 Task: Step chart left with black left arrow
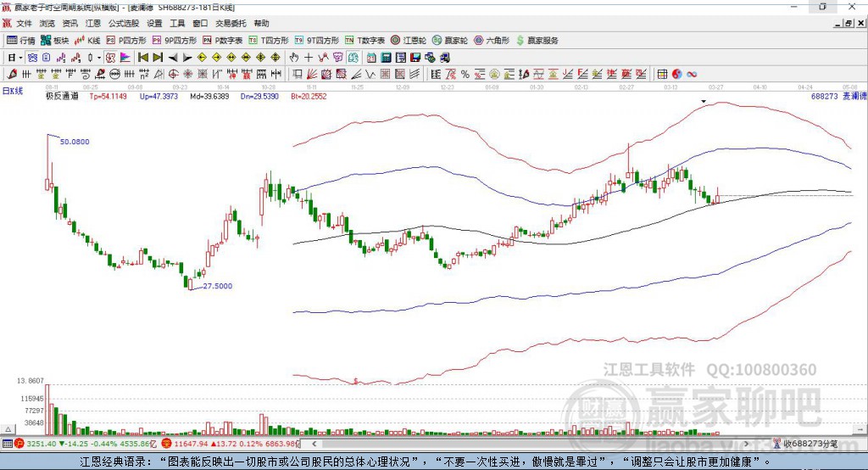click(173, 58)
